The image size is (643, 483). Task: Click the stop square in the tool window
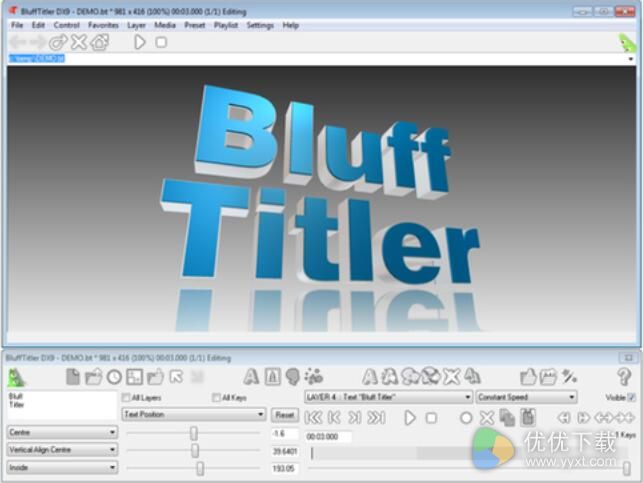(x=431, y=418)
